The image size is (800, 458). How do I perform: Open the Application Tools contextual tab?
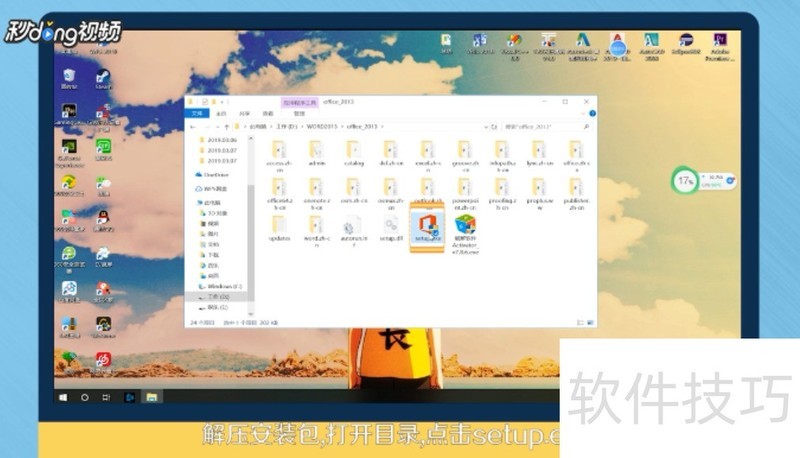pyautogui.click(x=300, y=103)
